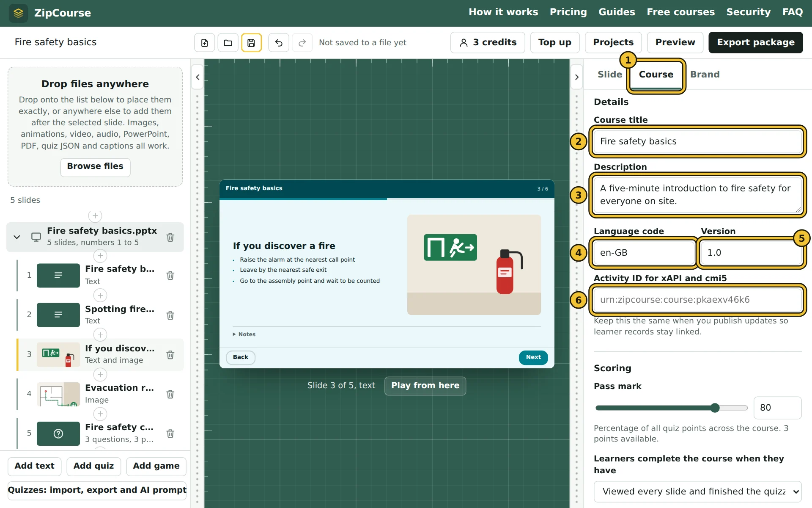
Task: Undo the last action
Action: point(279,43)
